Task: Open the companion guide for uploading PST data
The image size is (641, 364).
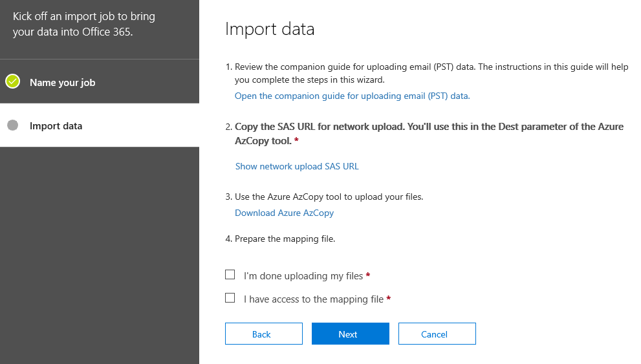Action: 352,96
